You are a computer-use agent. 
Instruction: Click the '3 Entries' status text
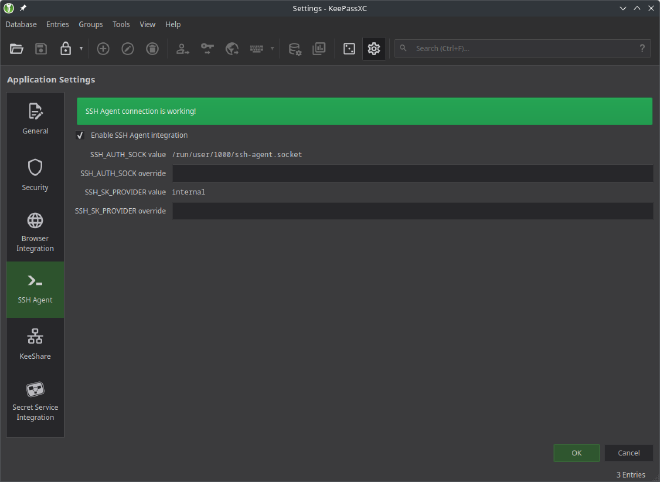631,475
